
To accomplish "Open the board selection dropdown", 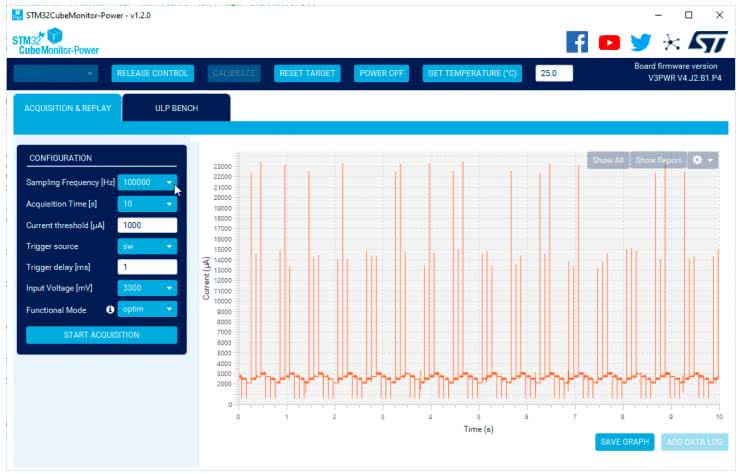I will [x=55, y=73].
